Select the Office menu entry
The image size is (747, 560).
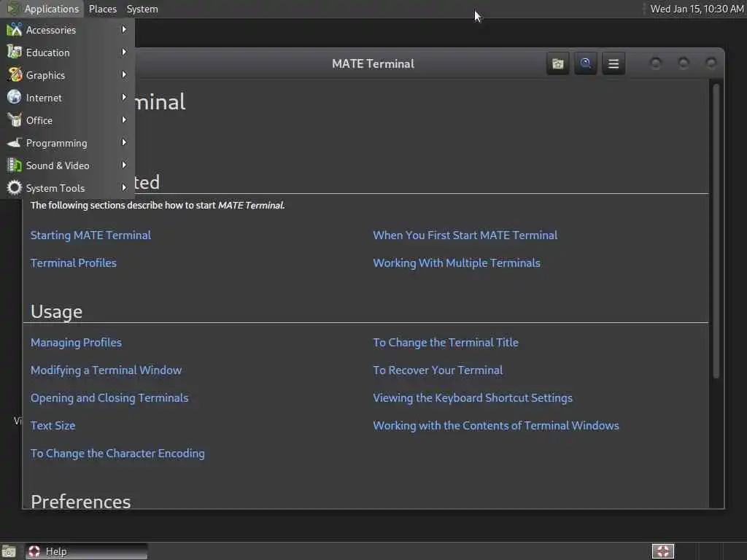coord(68,120)
